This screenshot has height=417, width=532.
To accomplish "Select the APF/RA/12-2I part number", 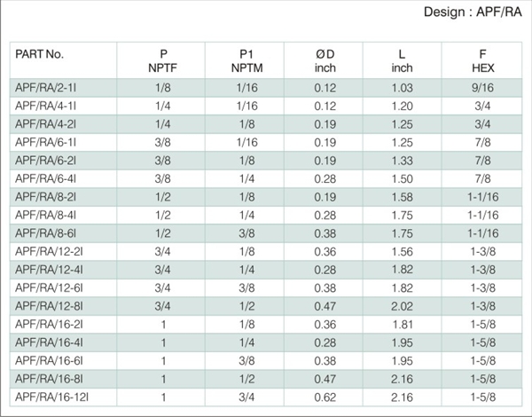I will [49, 252].
